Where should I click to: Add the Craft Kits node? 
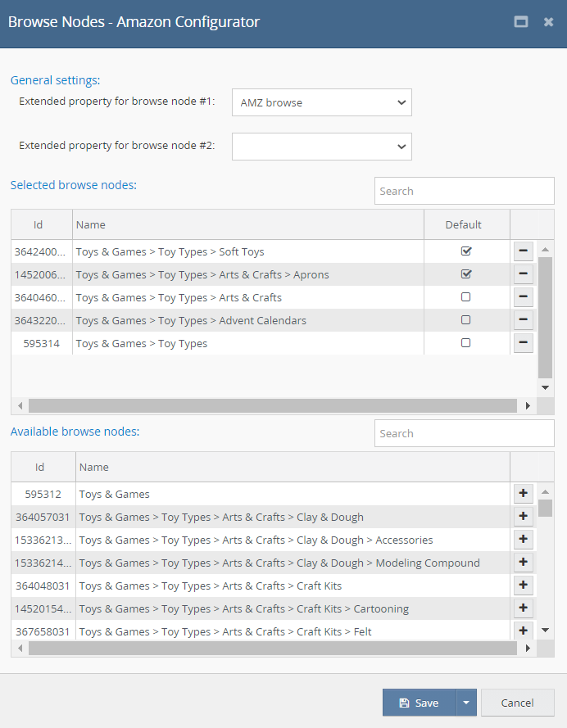coord(524,586)
